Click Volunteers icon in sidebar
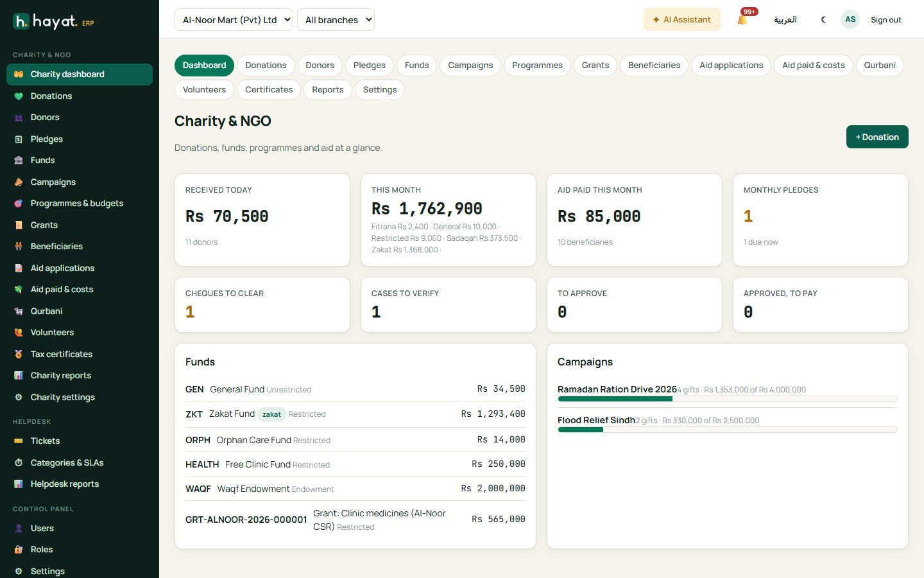The width and height of the screenshot is (924, 578). 19,333
